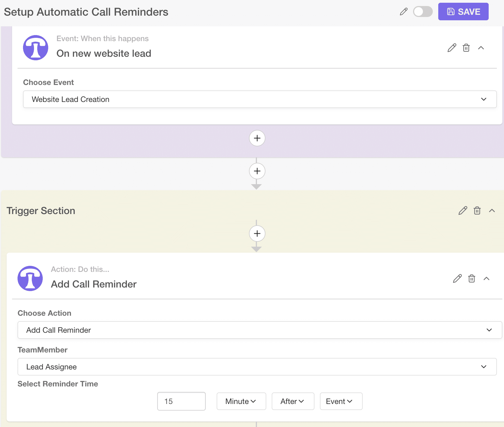Click the 'Select Reminder Time' label
Viewport: 504px width, 427px height.
click(x=58, y=384)
